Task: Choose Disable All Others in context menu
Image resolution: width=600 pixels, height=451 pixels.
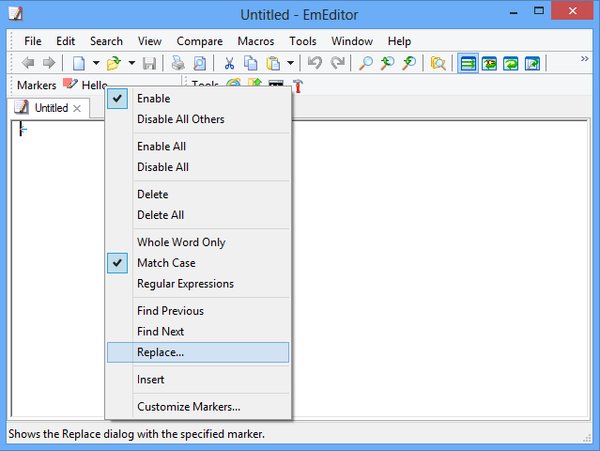Action: (198, 119)
